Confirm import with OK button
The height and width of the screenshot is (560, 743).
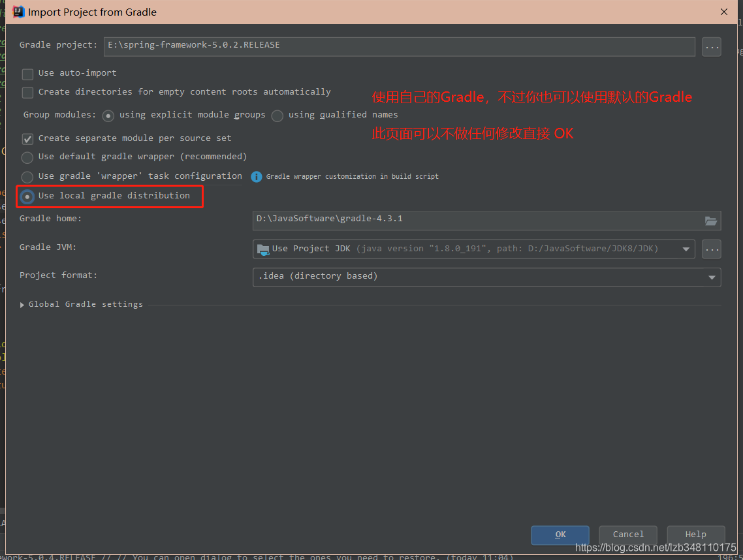560,535
